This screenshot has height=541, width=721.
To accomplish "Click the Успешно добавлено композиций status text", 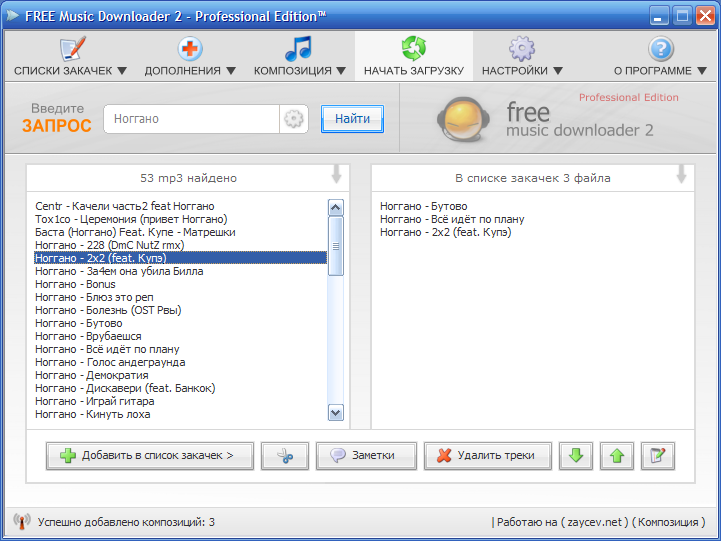I will coord(126,522).
